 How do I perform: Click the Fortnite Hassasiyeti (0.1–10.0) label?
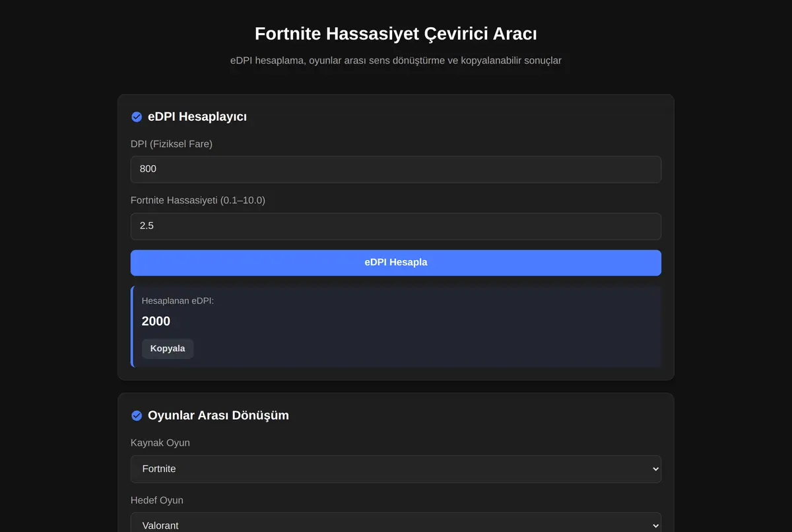pyautogui.click(x=198, y=200)
